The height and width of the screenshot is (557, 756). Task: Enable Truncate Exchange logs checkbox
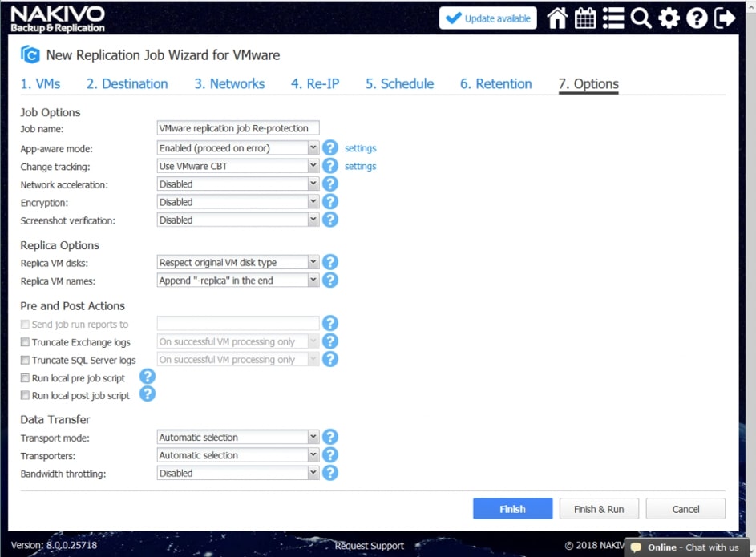[x=25, y=342]
